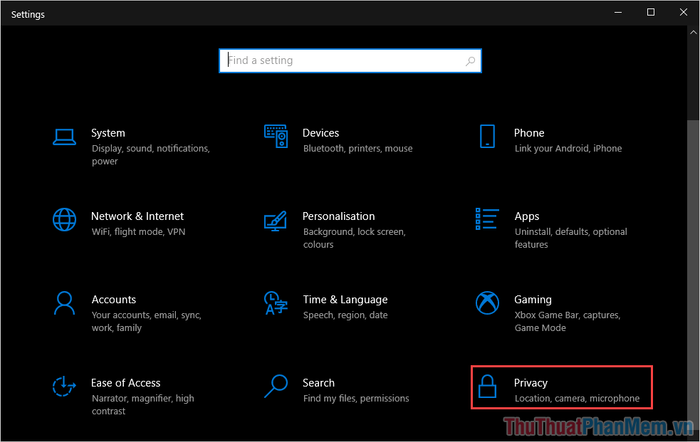The image size is (700, 442).
Task: Open the System laptop icon
Action: tap(64, 137)
